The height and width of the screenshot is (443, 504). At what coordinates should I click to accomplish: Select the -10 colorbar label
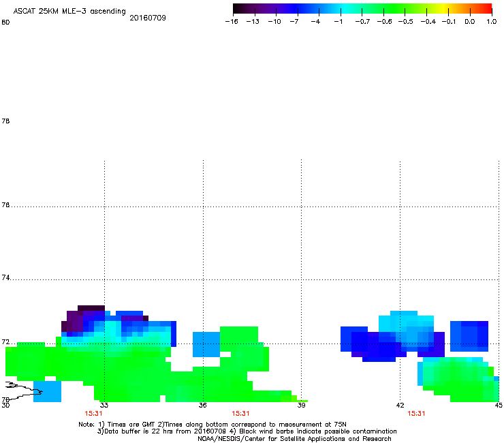coord(274,22)
